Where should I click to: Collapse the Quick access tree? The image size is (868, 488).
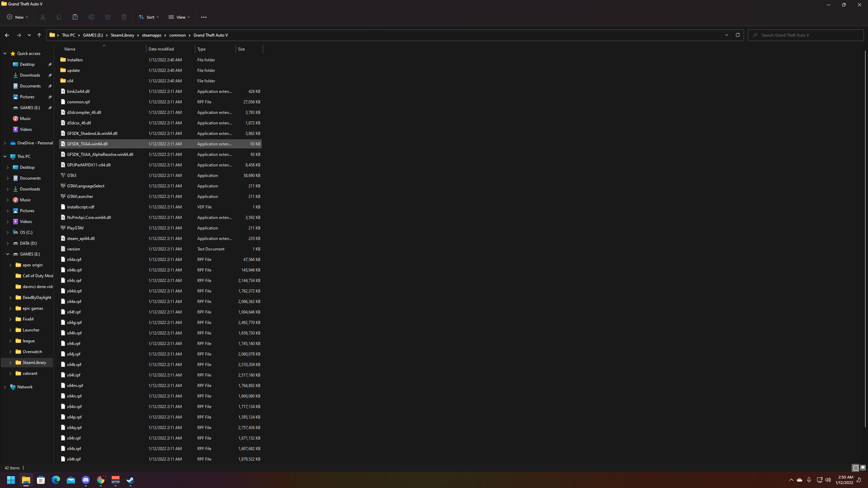click(x=5, y=54)
